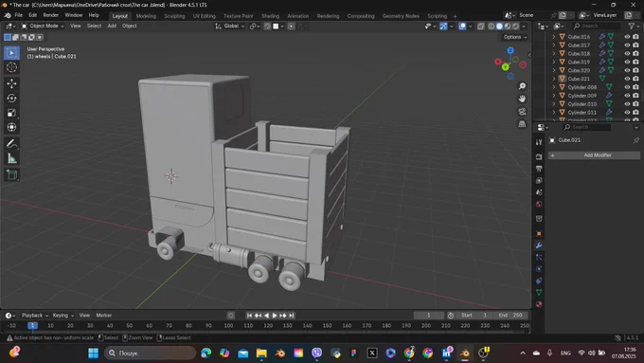Switch perspective/orthographic grid icon
This screenshot has width=644, height=363.
pos(522,124)
